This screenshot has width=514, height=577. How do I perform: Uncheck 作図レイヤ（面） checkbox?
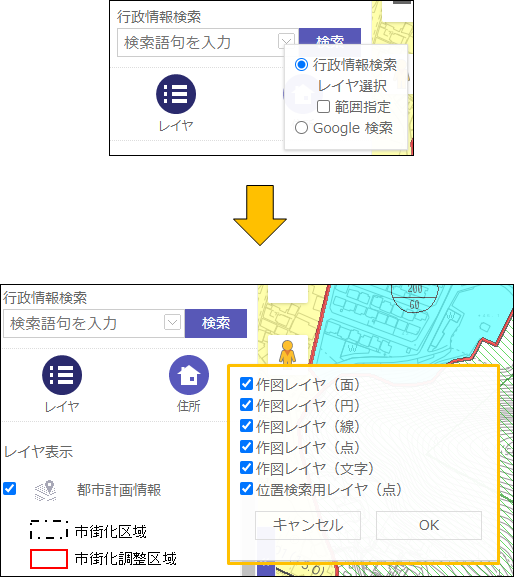click(x=246, y=383)
